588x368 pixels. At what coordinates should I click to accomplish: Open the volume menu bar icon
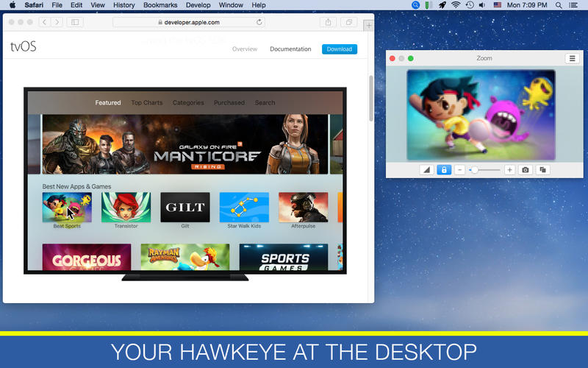click(x=482, y=5)
